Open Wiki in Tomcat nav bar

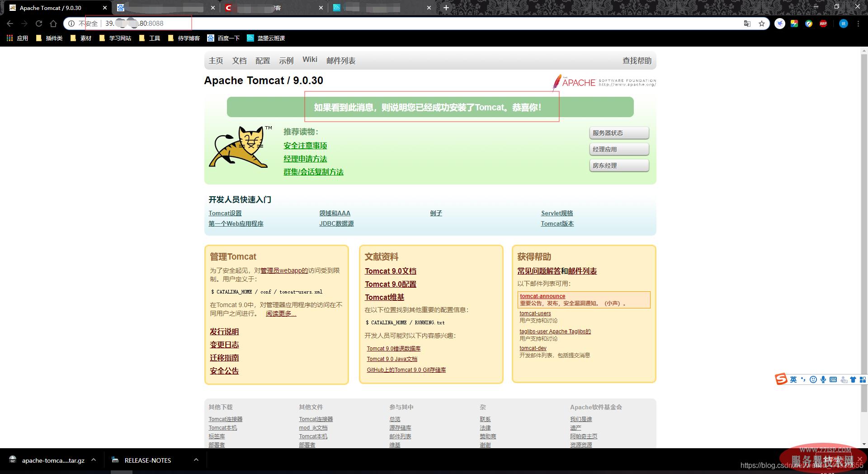click(x=310, y=60)
